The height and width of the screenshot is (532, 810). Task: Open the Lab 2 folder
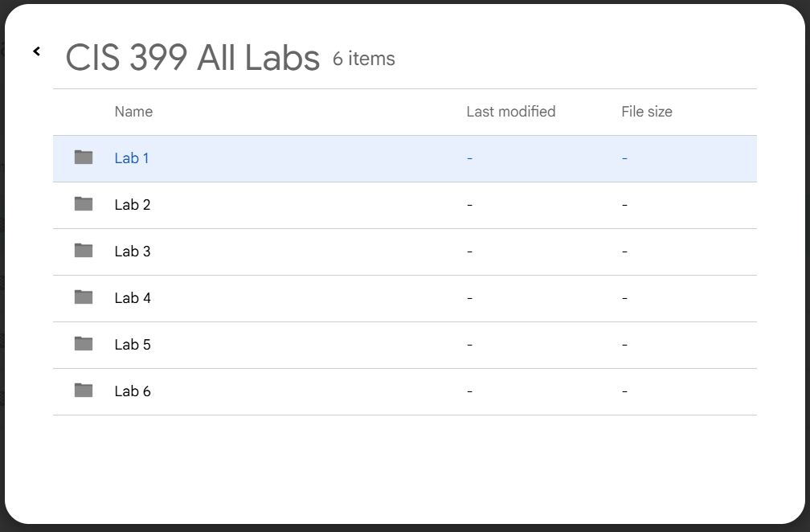click(132, 205)
